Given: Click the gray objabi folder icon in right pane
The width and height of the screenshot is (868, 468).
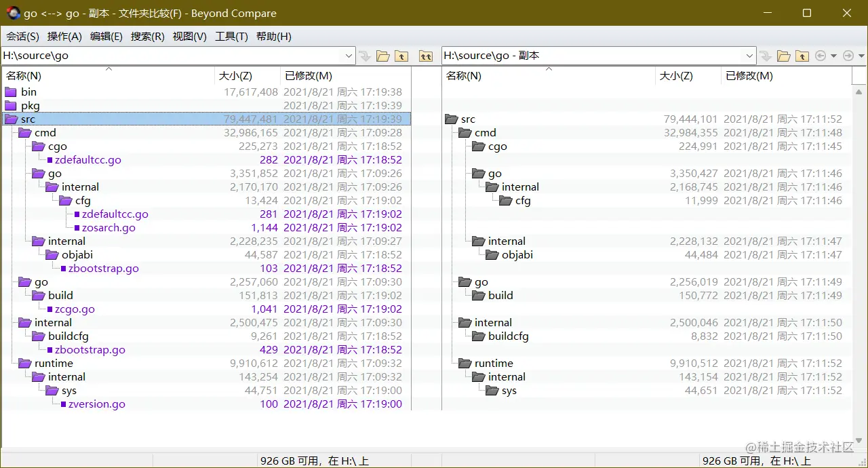Looking at the screenshot, I should pos(492,255).
